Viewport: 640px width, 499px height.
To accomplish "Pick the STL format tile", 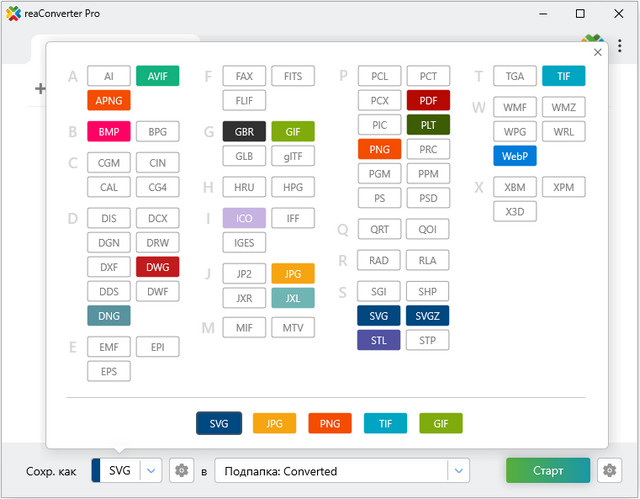I will (379, 340).
